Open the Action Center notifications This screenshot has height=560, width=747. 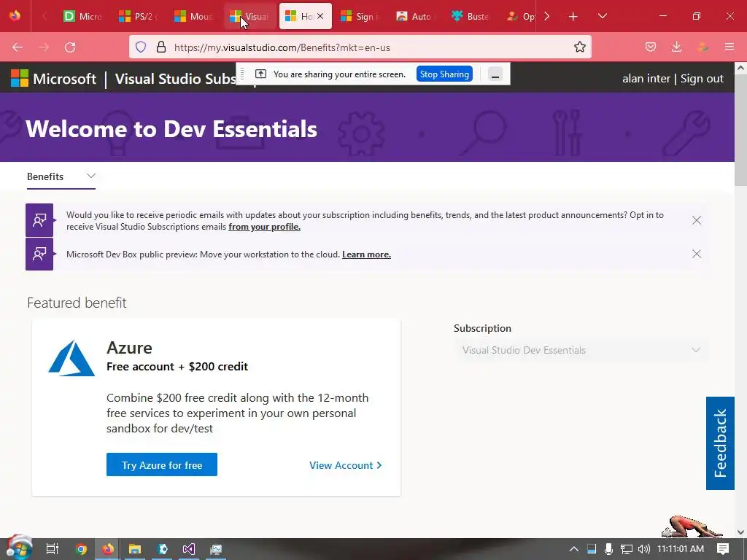click(723, 549)
